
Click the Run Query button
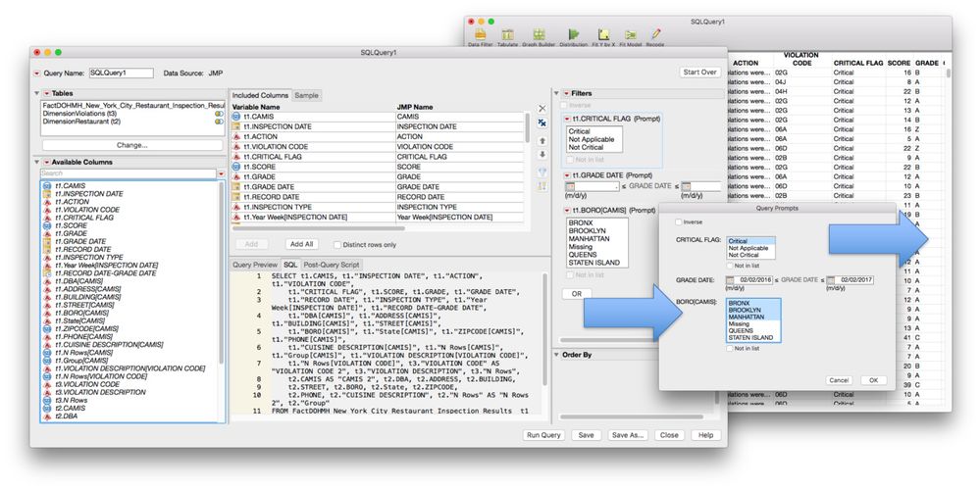click(x=543, y=435)
